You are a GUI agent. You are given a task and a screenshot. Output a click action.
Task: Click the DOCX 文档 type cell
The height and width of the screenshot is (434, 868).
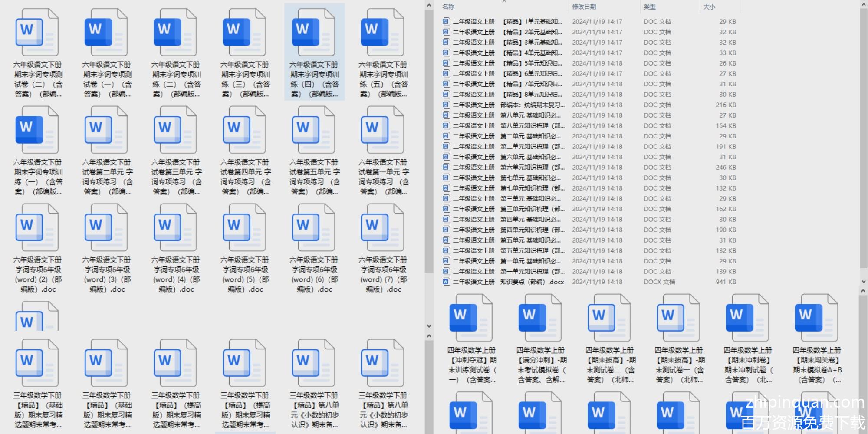659,282
